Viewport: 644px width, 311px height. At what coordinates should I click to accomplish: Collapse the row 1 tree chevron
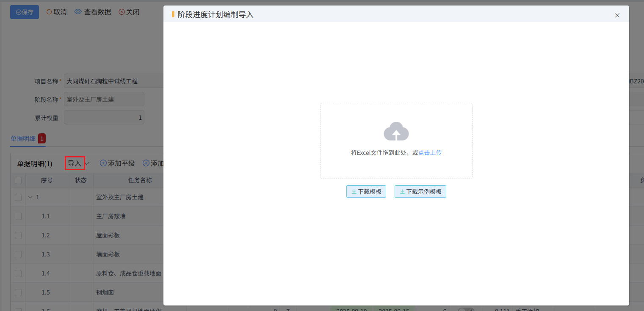[30, 197]
